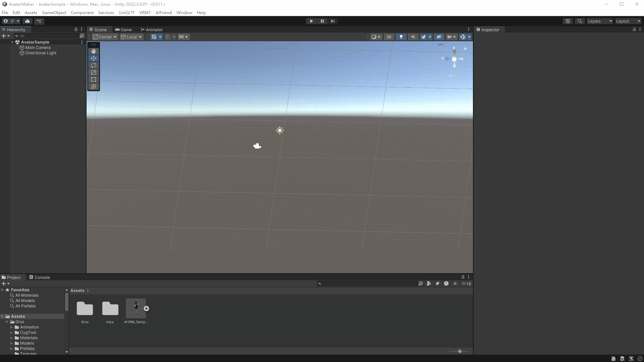This screenshot has width=644, height=362.
Task: Click the VRM_Sample asset thumbnail
Action: coord(136,308)
